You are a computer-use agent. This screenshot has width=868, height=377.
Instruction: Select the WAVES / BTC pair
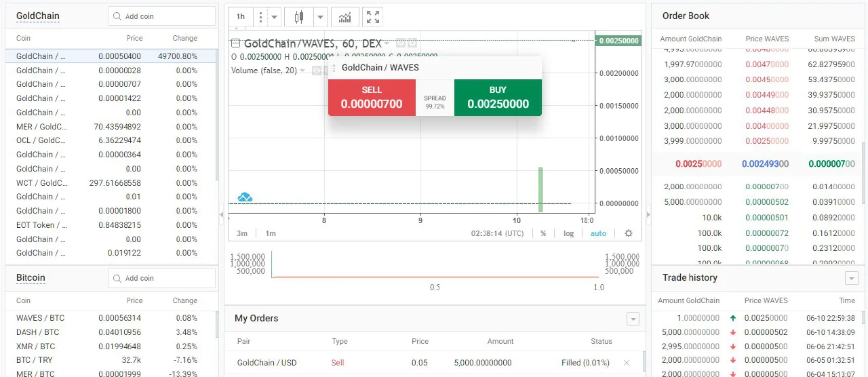tap(111, 318)
